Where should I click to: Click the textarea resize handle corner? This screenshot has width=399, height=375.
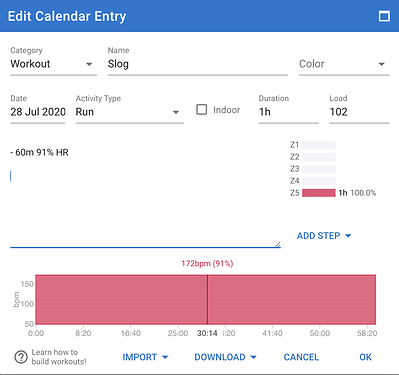click(277, 244)
